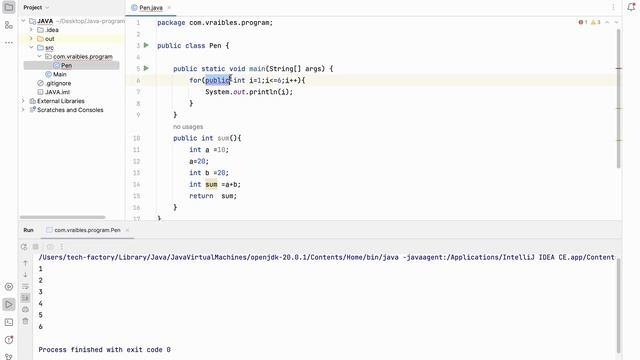640x360 pixels.
Task: Stop the running process
Action: pos(36,247)
